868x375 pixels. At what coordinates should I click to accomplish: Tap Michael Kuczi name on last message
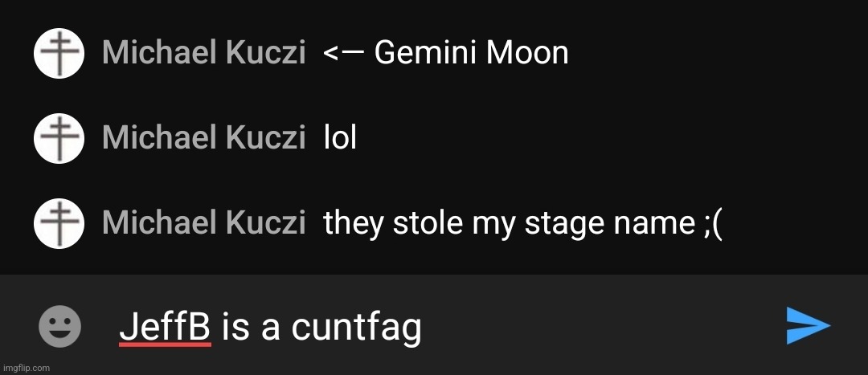tap(203, 223)
